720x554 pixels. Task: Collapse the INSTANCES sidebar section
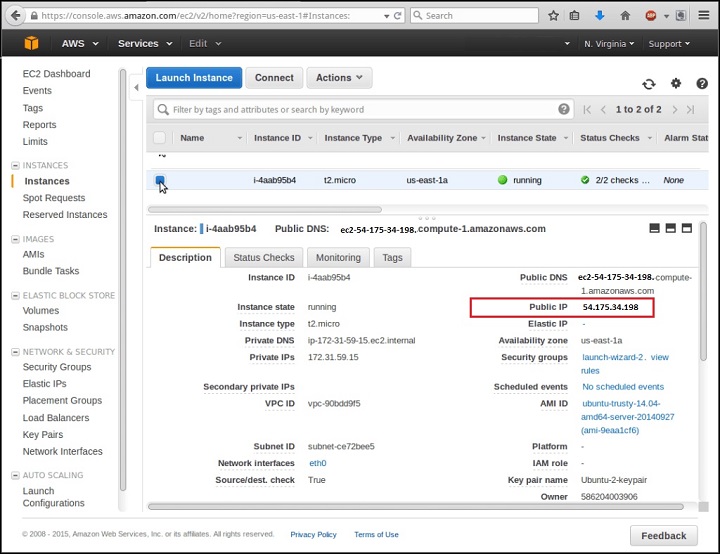[x=15, y=165]
